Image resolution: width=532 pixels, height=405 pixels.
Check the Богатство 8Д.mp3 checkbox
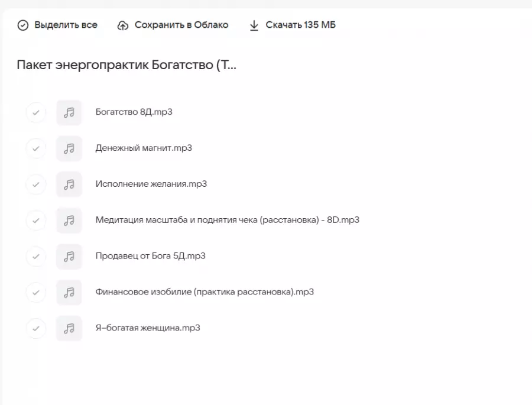click(x=36, y=112)
